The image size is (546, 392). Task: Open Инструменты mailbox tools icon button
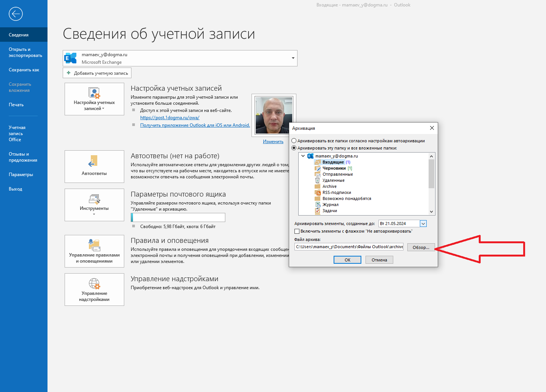94,205
